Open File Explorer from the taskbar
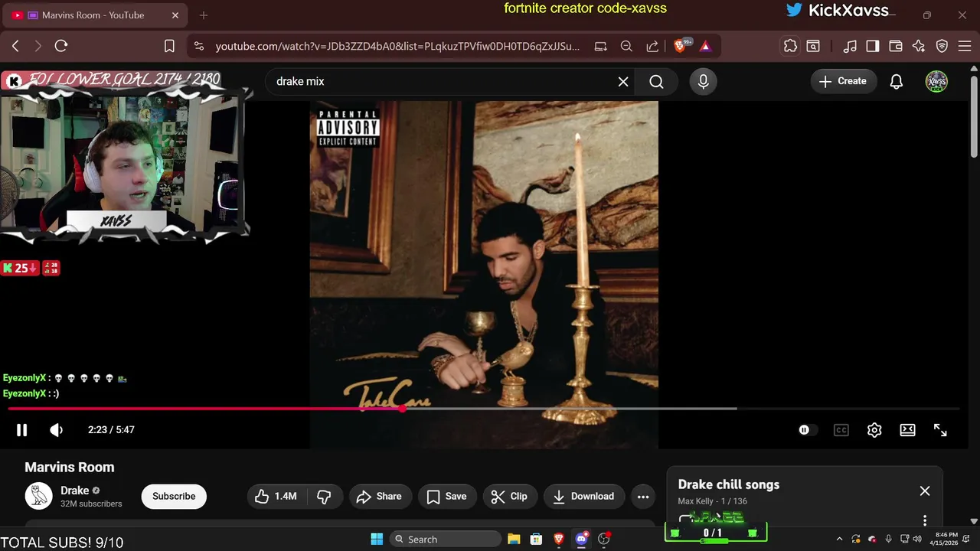Image resolution: width=980 pixels, height=551 pixels. (514, 539)
